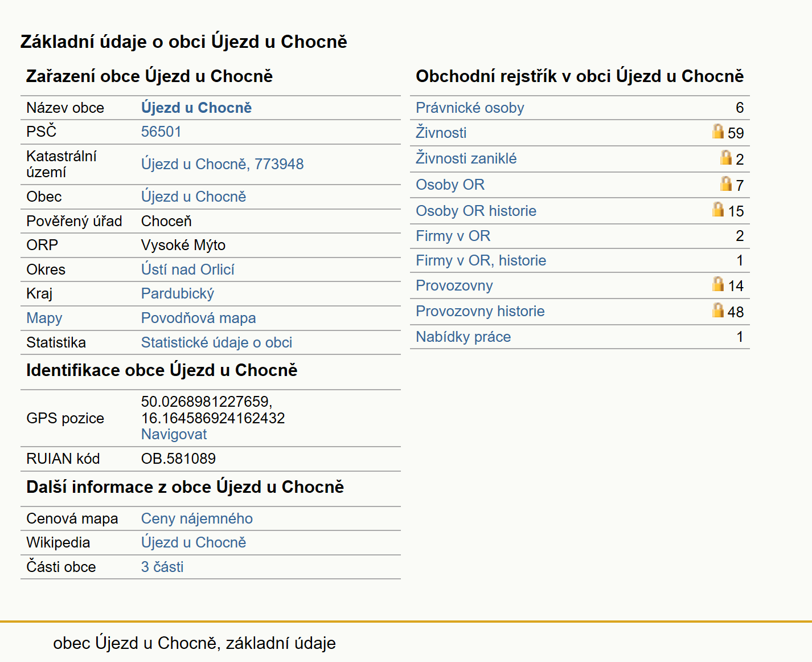Click the Statistika row label
Screen dimensions: 812x662
tap(56, 342)
